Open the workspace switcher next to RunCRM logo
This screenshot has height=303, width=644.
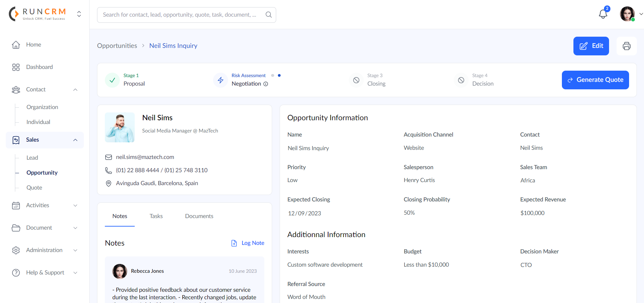(x=79, y=14)
